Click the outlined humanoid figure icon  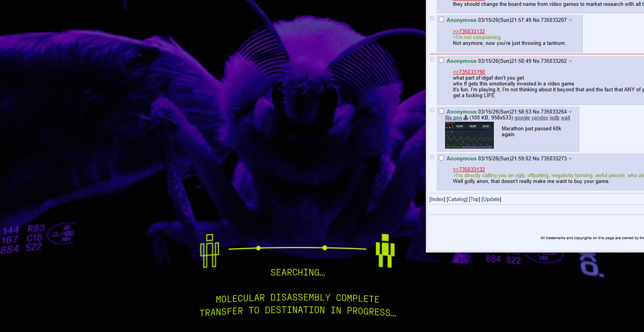click(209, 251)
